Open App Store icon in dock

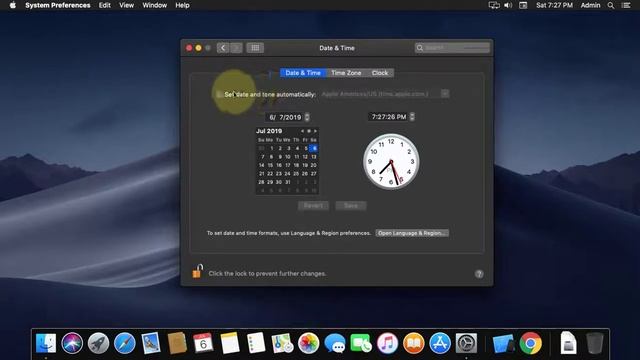[440, 343]
